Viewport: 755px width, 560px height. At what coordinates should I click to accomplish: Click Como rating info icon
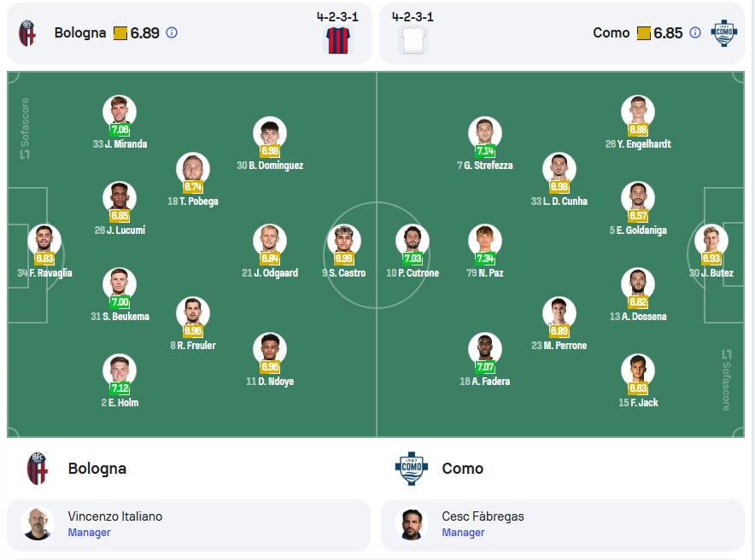tap(695, 32)
